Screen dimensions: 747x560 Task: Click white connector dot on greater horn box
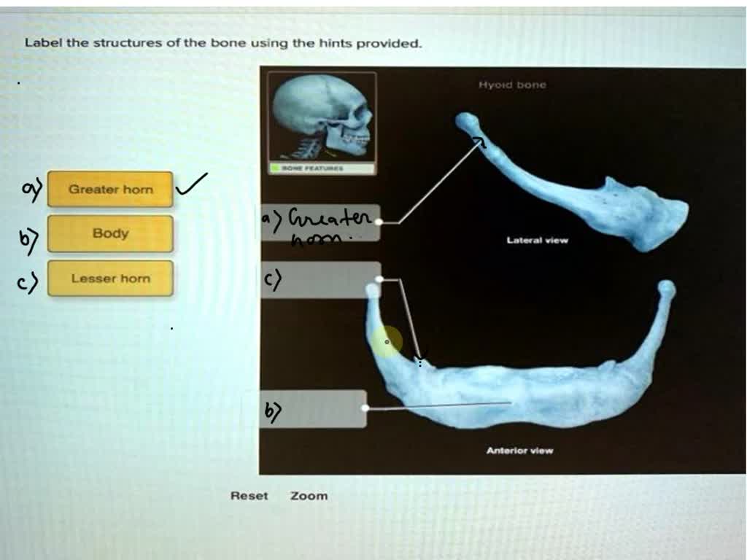point(379,222)
